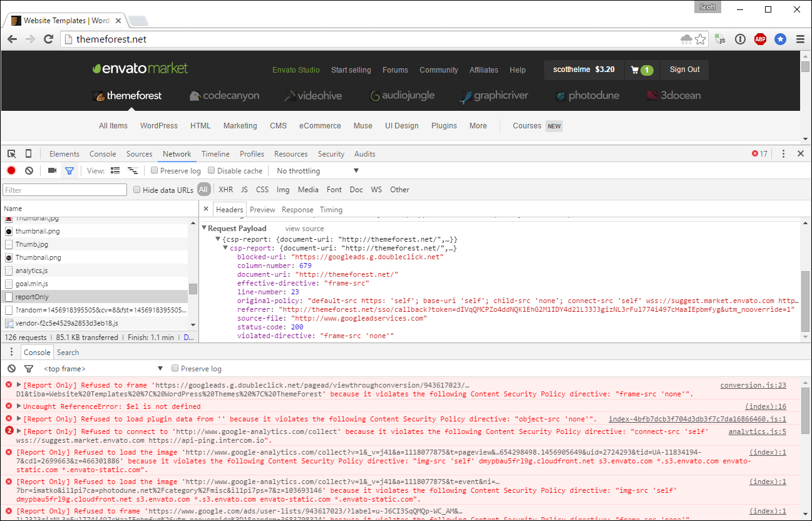This screenshot has height=521, width=812.
Task: Click the Adblock Plus extension icon
Action: tap(760, 39)
